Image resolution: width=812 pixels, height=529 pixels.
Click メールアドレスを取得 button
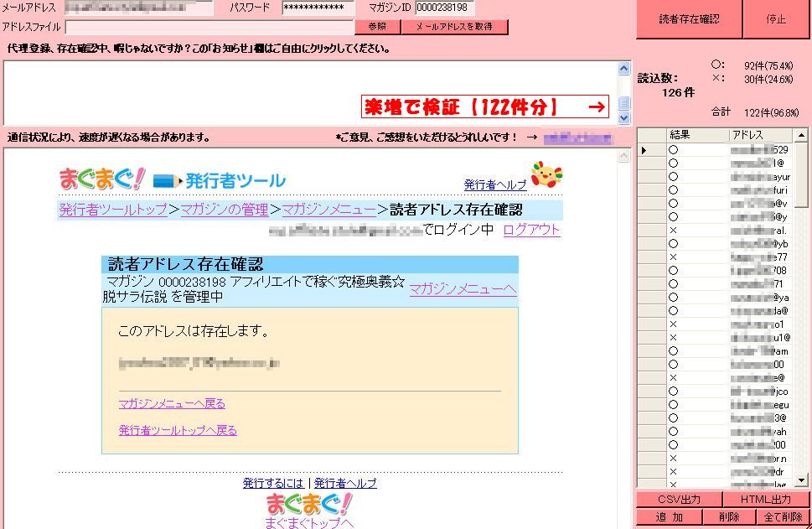coord(454,27)
